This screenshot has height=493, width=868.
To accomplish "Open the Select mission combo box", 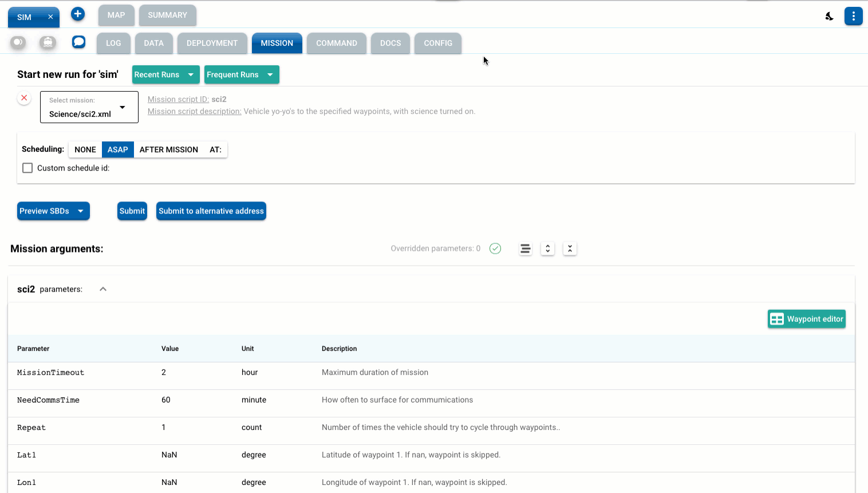I will pos(89,107).
